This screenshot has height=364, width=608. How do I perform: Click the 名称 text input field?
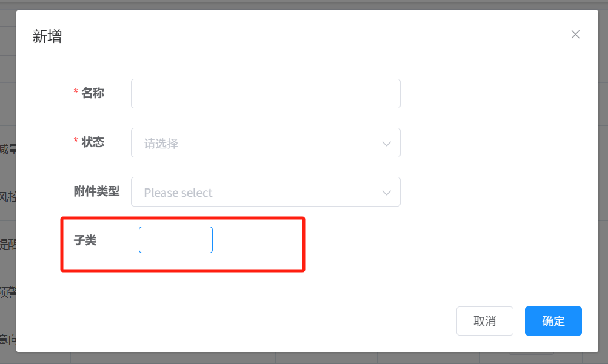(x=266, y=93)
